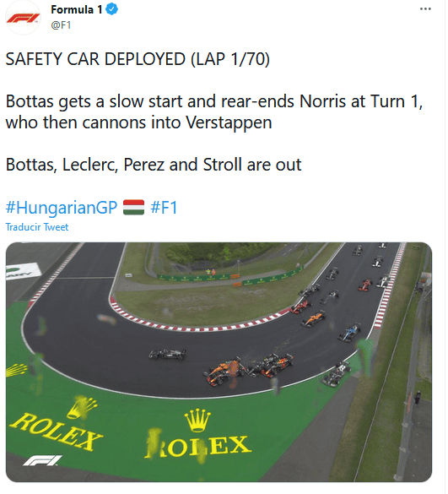Open the #HungarianGP hashtag
448x494 pixels.
[62, 208]
